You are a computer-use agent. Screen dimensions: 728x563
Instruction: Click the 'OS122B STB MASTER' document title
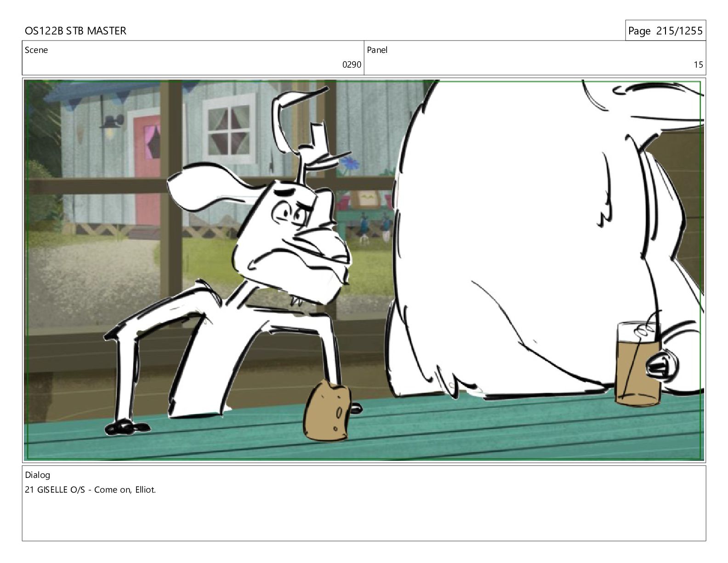[x=75, y=31]
